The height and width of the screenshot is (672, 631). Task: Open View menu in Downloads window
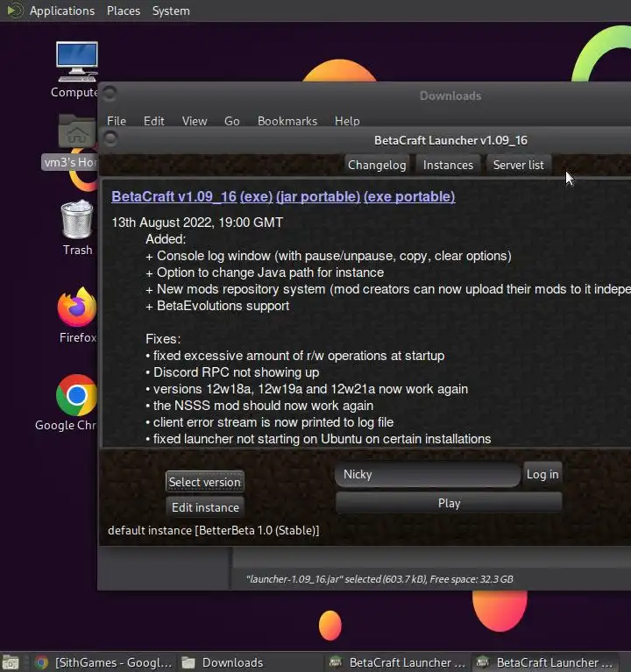195,121
